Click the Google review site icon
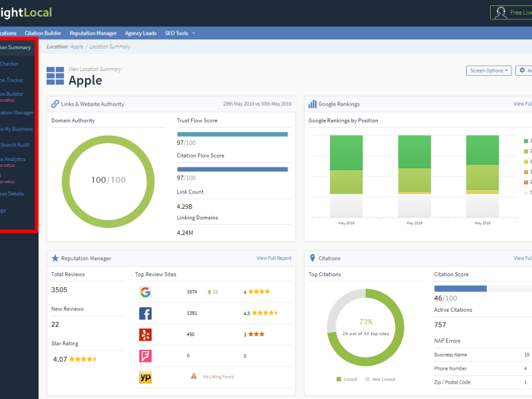The height and width of the screenshot is (399, 532). click(146, 292)
